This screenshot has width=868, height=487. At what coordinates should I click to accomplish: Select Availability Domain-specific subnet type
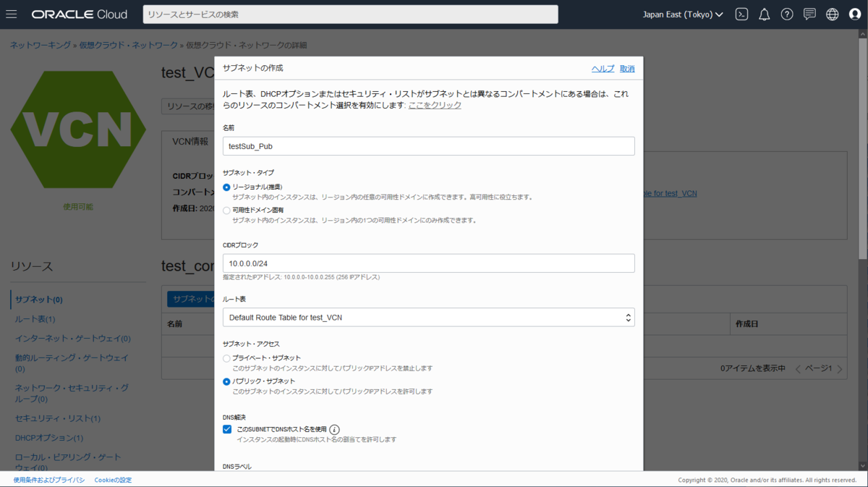pyautogui.click(x=227, y=211)
